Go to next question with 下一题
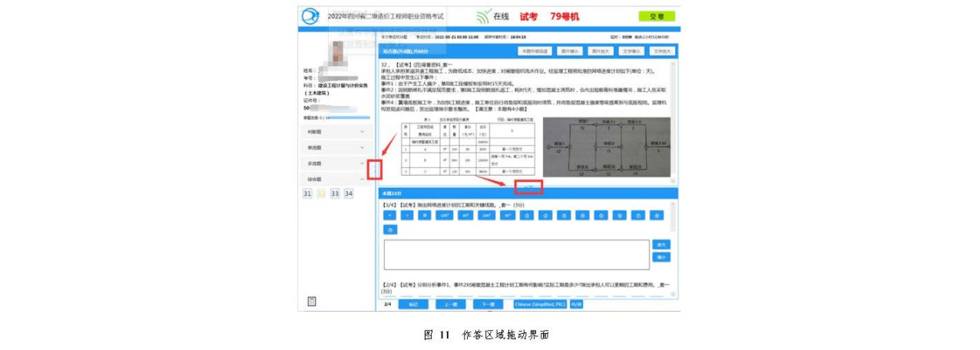Viewport: 980px width, 350px height. (488, 304)
